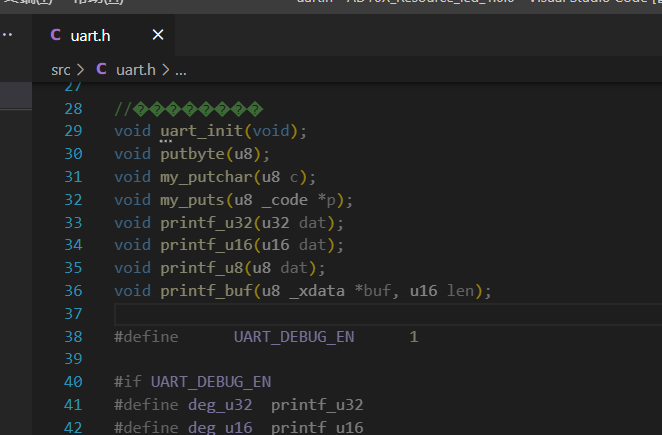Click the value 1 on line 38
This screenshot has width=662, height=435.
(414, 337)
